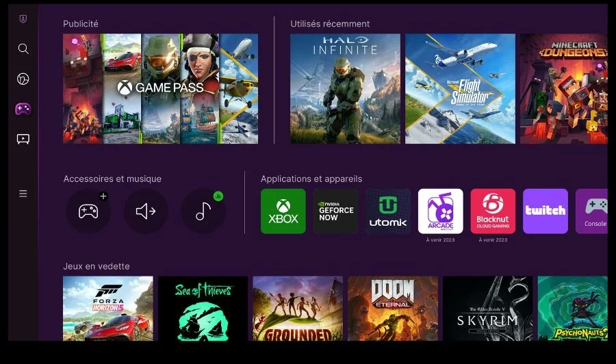
Task: Select the Gaming controller icon in the sidebar
Action: click(x=23, y=109)
